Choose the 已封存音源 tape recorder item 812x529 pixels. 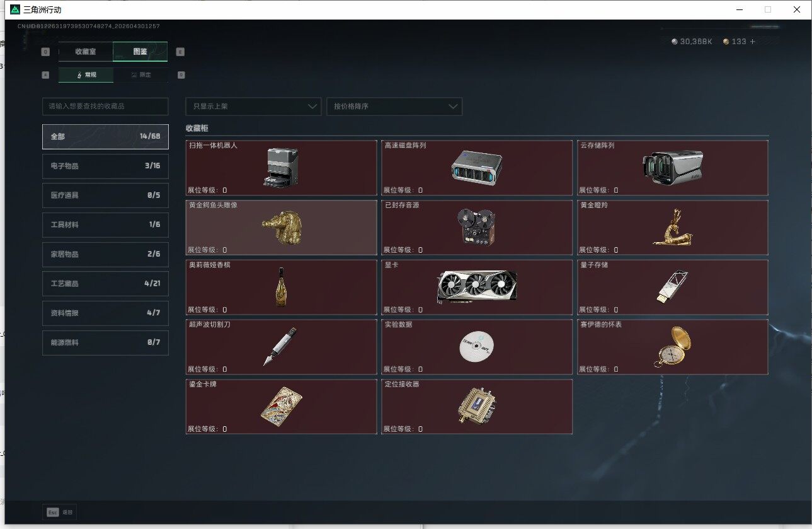coord(477,228)
